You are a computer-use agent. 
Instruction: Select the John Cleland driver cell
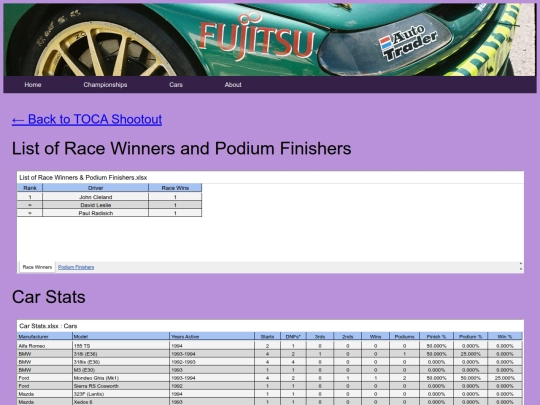tap(96, 197)
